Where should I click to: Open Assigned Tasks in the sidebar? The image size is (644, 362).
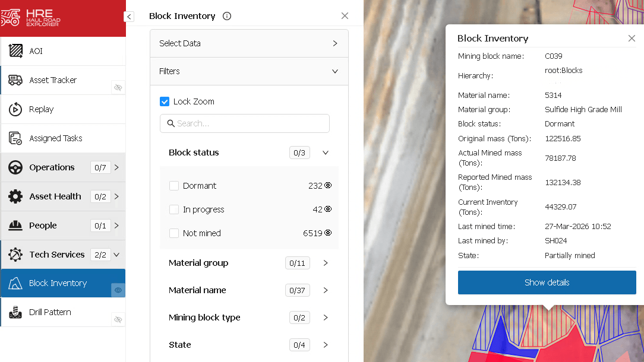[x=63, y=138]
